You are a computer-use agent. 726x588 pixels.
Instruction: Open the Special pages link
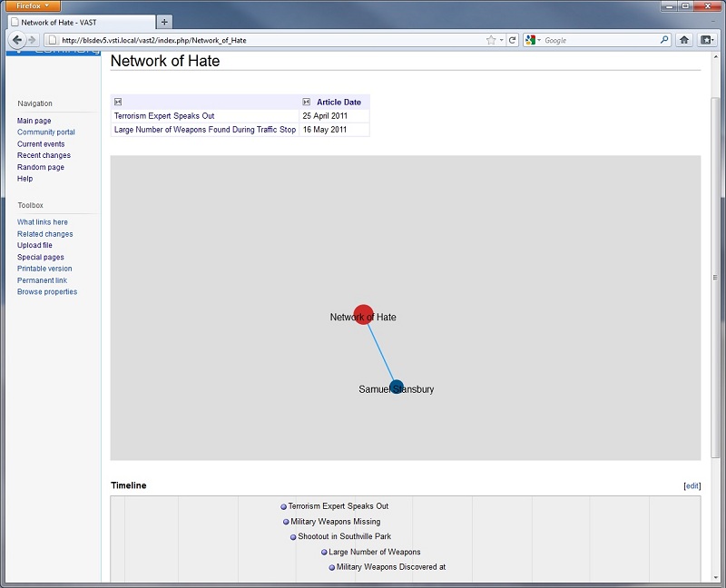pos(40,257)
